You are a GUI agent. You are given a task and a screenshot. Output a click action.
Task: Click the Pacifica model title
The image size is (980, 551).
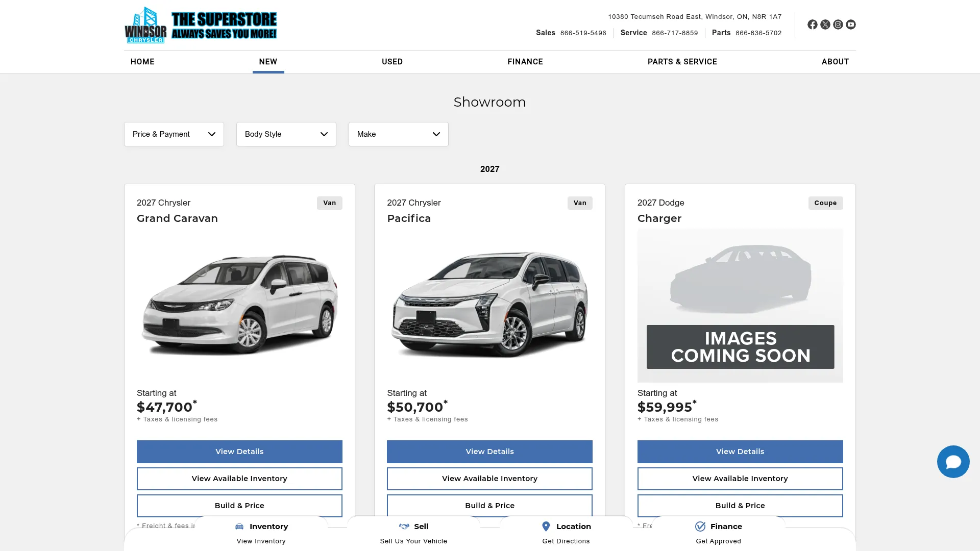point(409,218)
